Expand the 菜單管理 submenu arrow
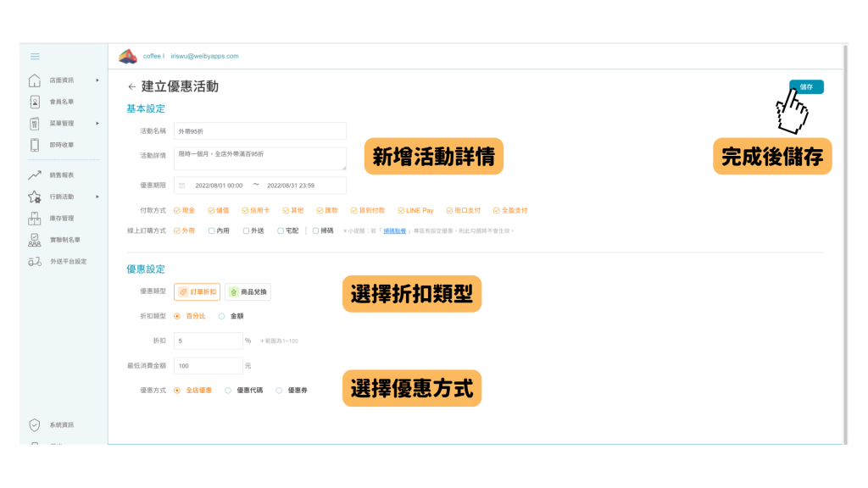868x488 pixels. [97, 124]
